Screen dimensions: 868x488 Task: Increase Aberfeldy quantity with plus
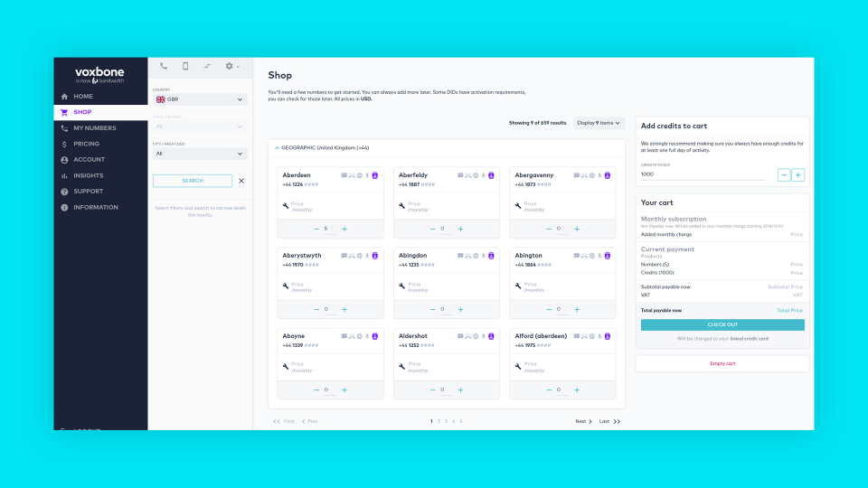click(460, 229)
